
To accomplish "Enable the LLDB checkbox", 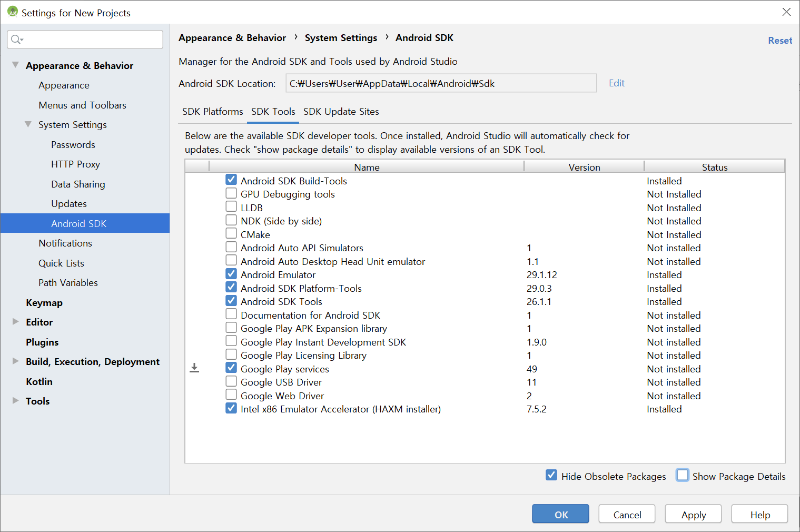I will [231, 206].
